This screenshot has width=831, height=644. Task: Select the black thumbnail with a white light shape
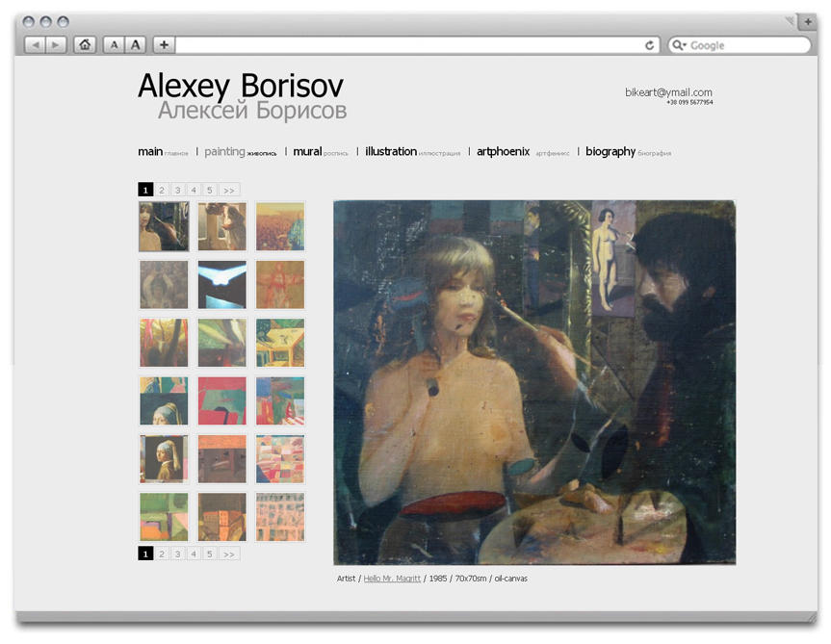click(222, 284)
